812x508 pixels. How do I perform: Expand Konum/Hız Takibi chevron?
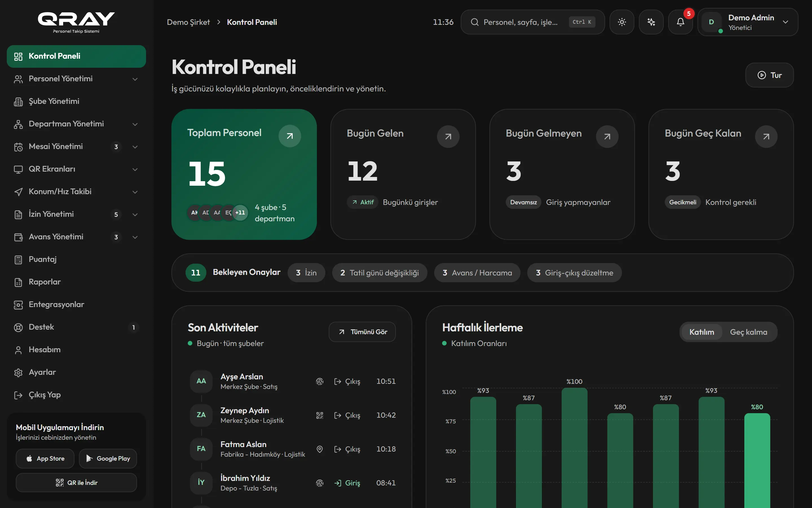[135, 192]
